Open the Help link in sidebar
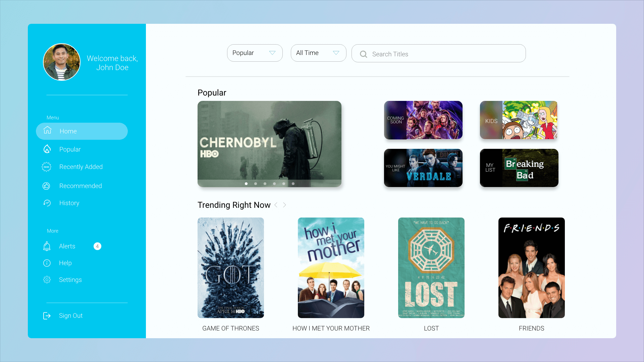Screen dimensions: 644x362 [x=65, y=263]
